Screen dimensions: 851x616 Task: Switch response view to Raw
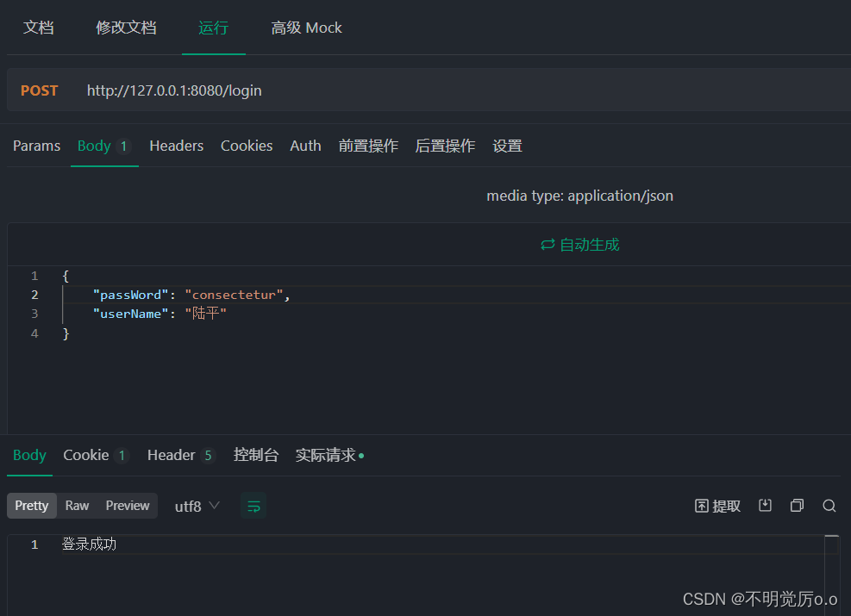77,506
